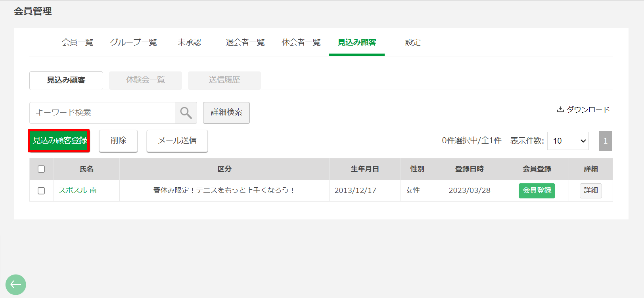Switch to the 体験会一覧 sub-tab

coord(146,80)
